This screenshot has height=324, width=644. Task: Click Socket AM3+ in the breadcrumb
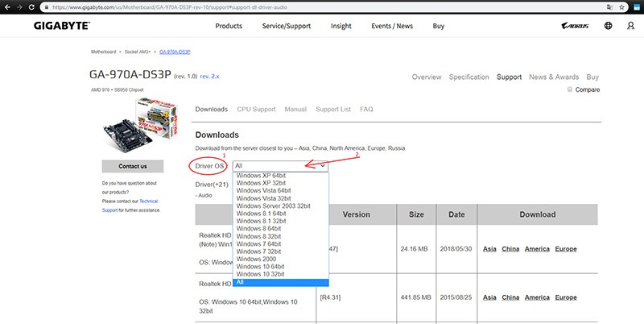coord(138,52)
